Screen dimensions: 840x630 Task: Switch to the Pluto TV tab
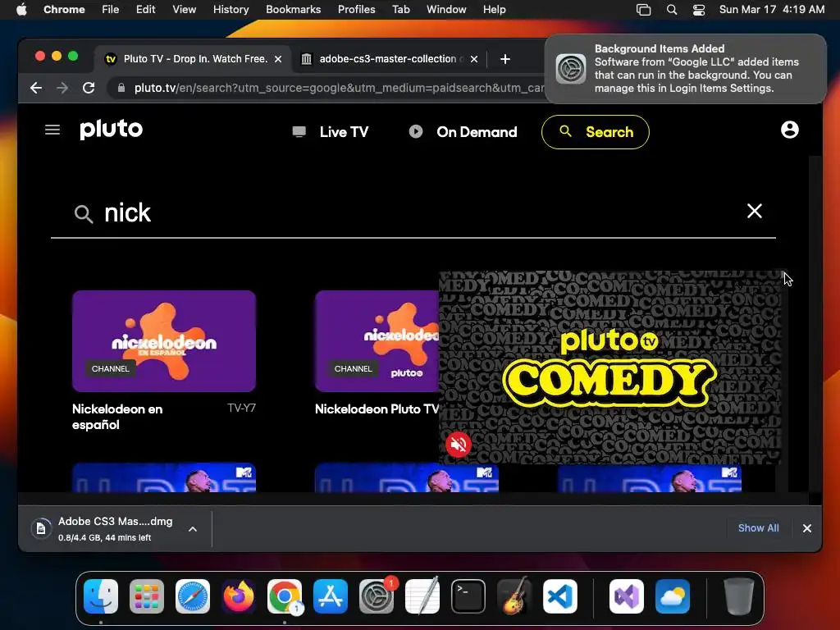tap(193, 59)
